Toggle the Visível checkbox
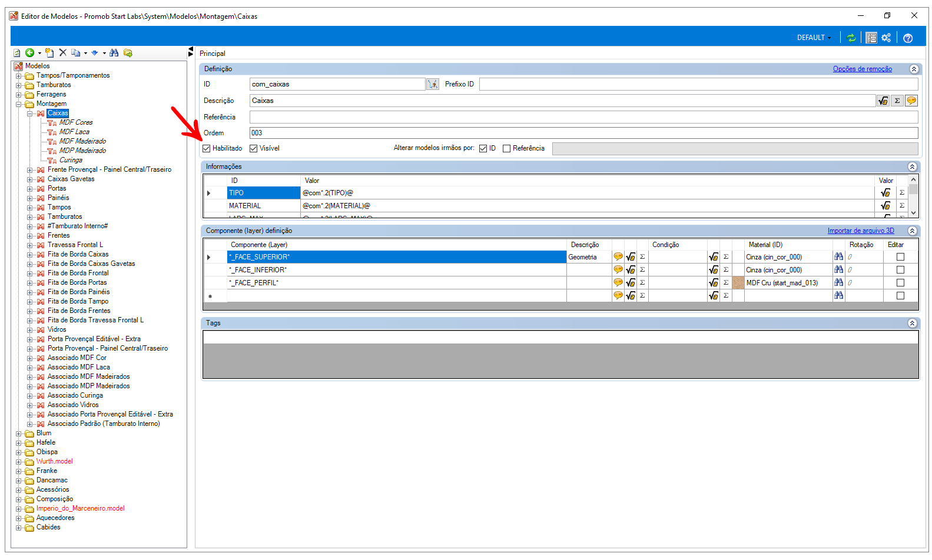This screenshot has width=932, height=560. pyautogui.click(x=254, y=149)
